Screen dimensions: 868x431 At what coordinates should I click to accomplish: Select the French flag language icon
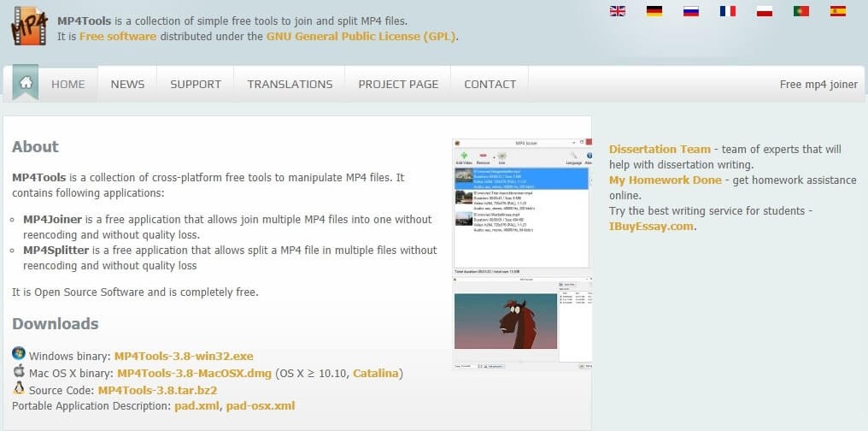click(727, 11)
